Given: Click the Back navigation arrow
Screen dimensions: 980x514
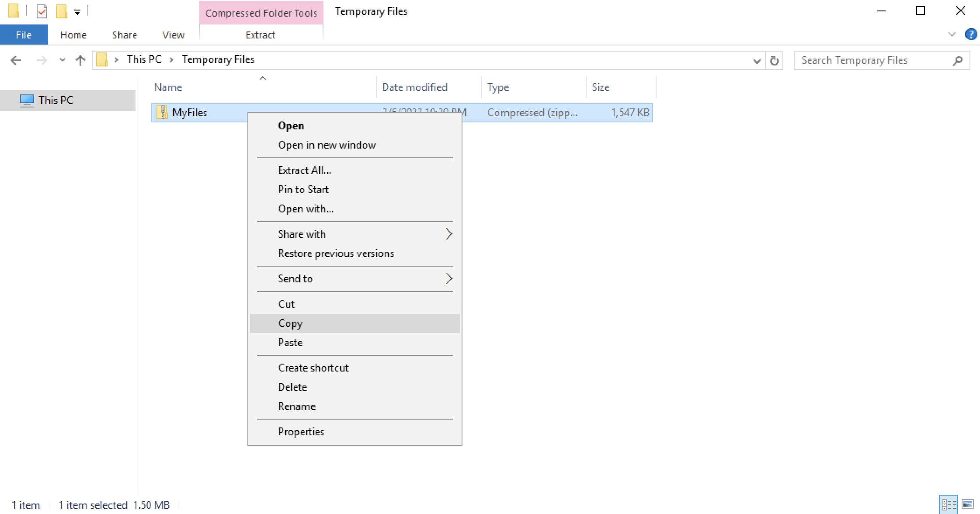Looking at the screenshot, I should (16, 60).
